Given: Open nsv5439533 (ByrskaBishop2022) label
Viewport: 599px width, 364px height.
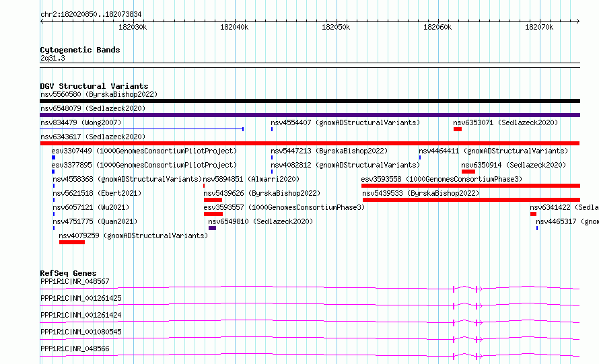Looking at the screenshot, I should (421, 193).
